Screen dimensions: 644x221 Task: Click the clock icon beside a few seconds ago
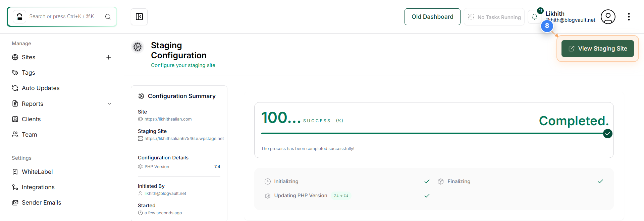click(x=140, y=213)
